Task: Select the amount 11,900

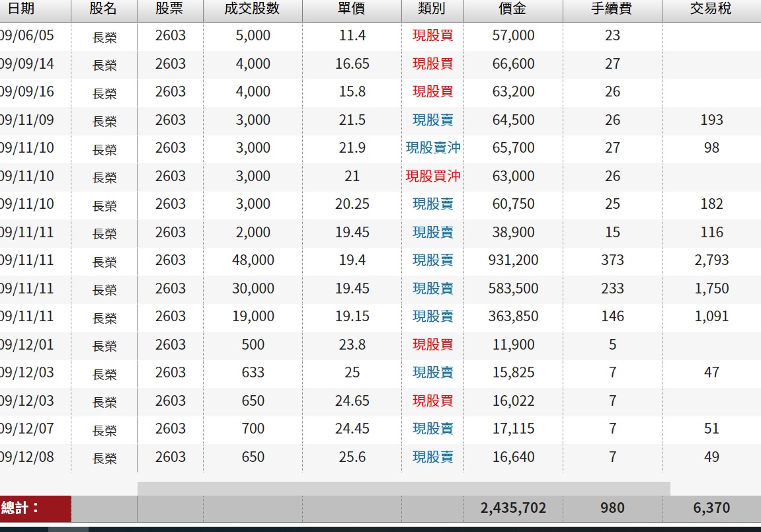Action: pyautogui.click(x=514, y=345)
